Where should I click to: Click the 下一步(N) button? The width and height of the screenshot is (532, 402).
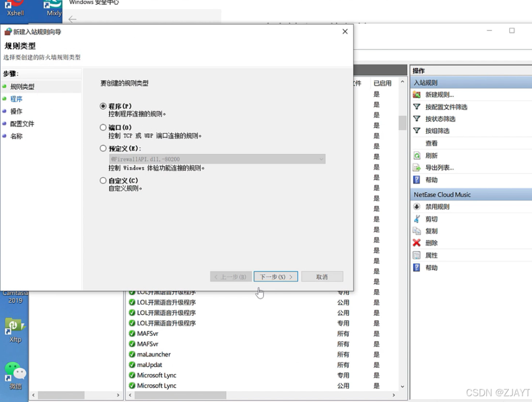275,277
